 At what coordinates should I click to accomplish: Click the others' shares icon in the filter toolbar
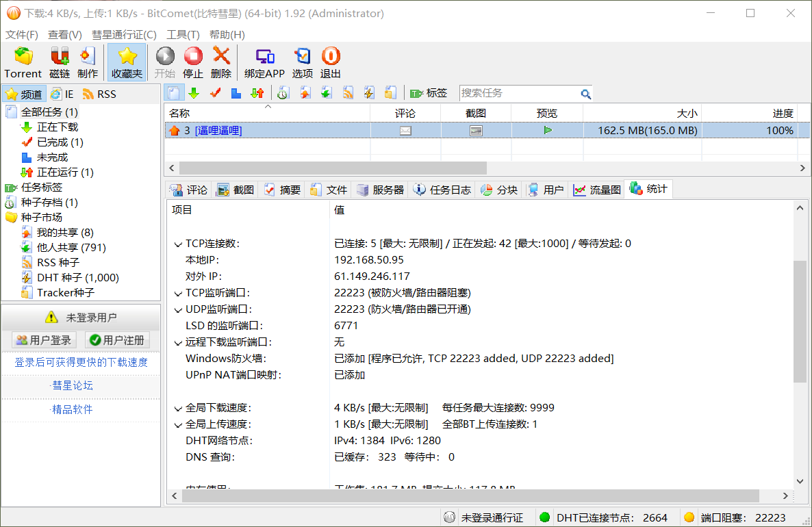click(x=327, y=93)
